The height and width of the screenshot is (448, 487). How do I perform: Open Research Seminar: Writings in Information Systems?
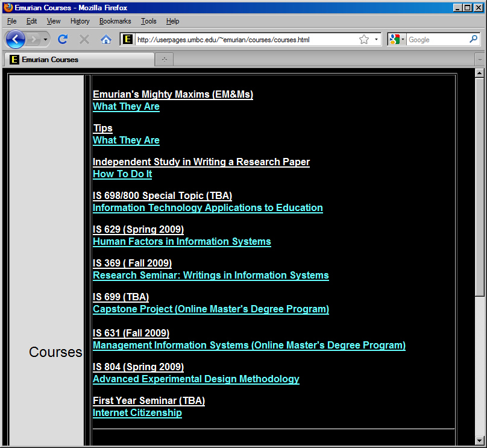click(x=211, y=276)
